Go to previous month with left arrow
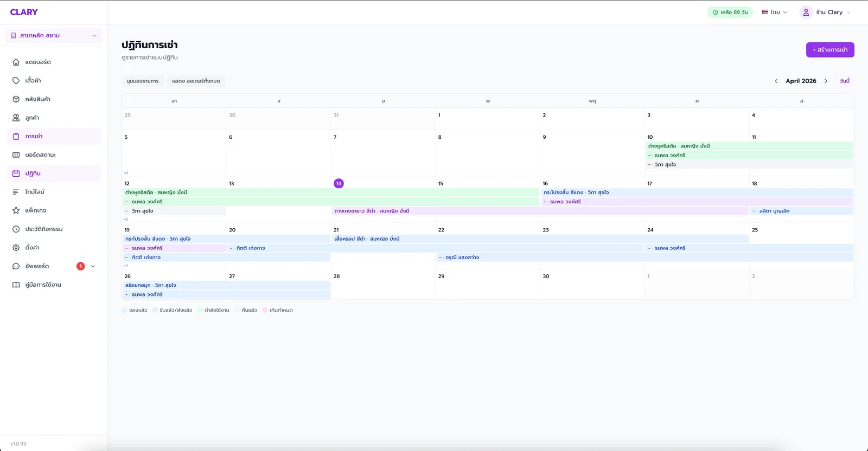The height and width of the screenshot is (451, 868). click(x=776, y=81)
